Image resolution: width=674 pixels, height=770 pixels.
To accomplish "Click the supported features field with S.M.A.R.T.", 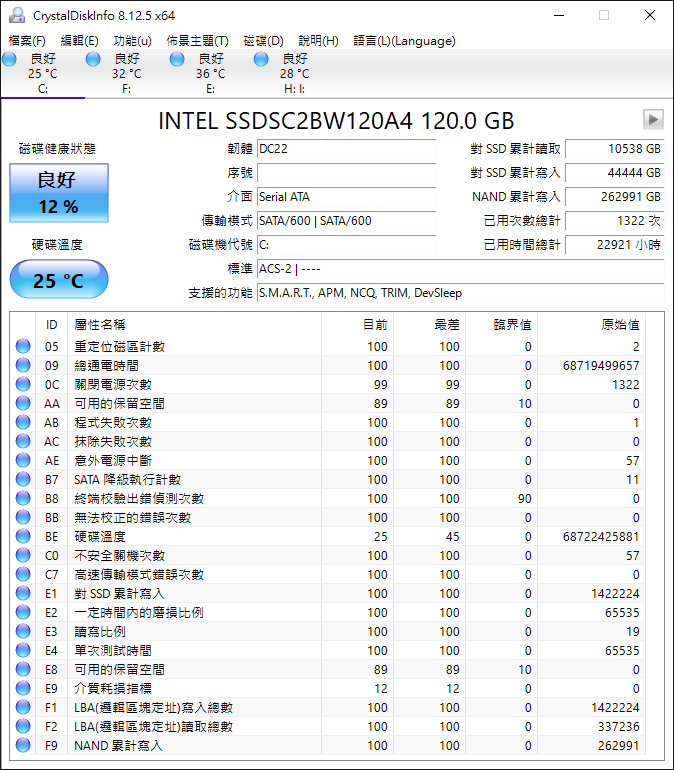I will [460, 293].
